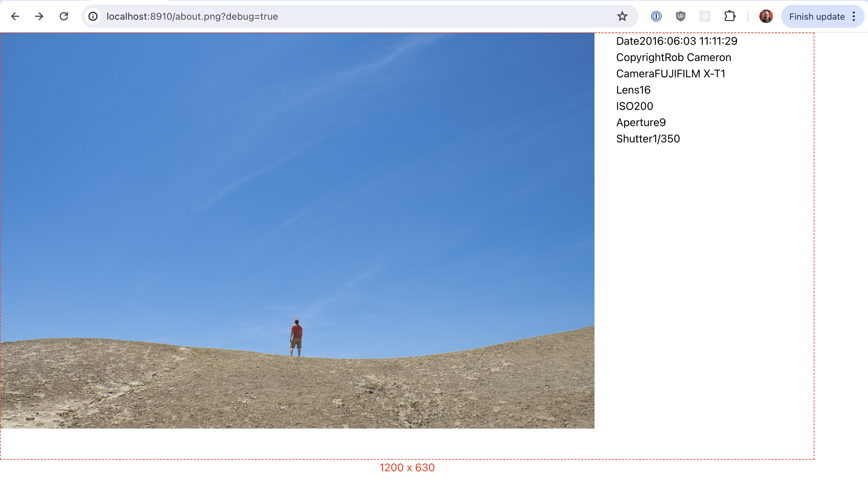The width and height of the screenshot is (868, 495).
Task: Click the Finish update button
Action: 817,16
